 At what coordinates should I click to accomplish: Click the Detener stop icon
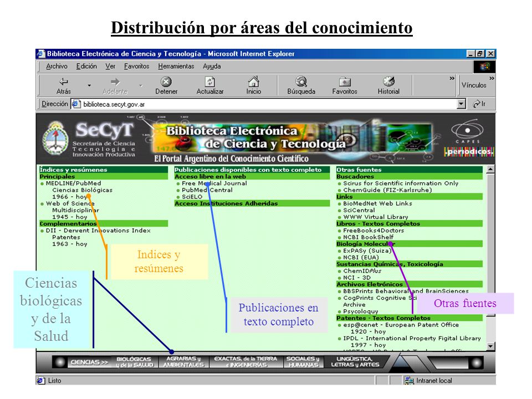pyautogui.click(x=166, y=81)
